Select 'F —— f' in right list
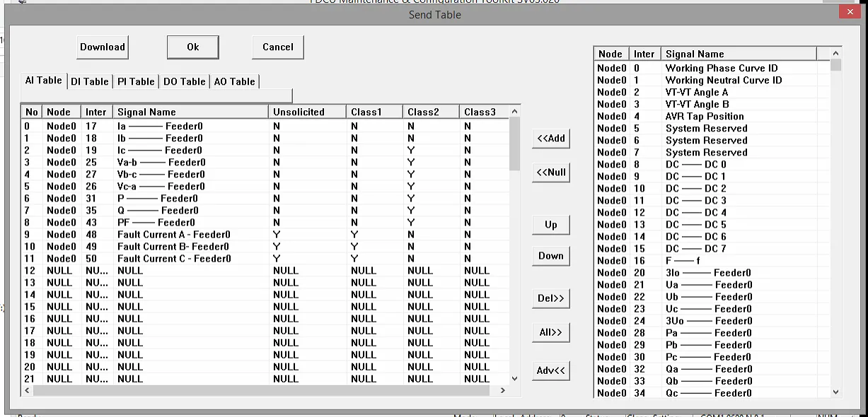 (712, 261)
